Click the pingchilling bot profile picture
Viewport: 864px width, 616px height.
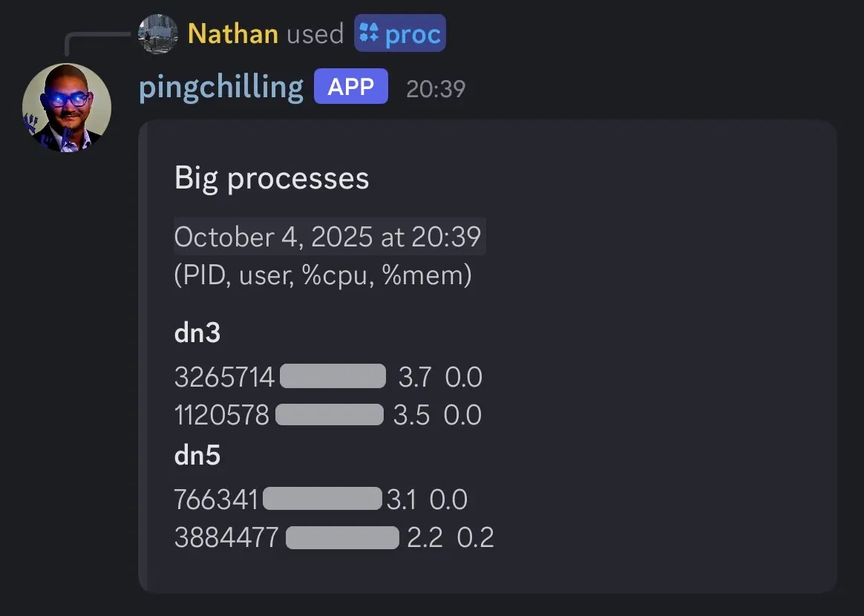coord(67,108)
